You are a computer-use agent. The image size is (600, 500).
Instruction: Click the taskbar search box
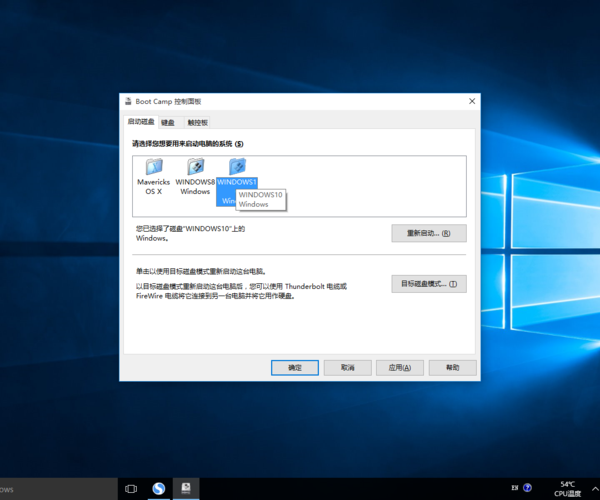coord(58,489)
